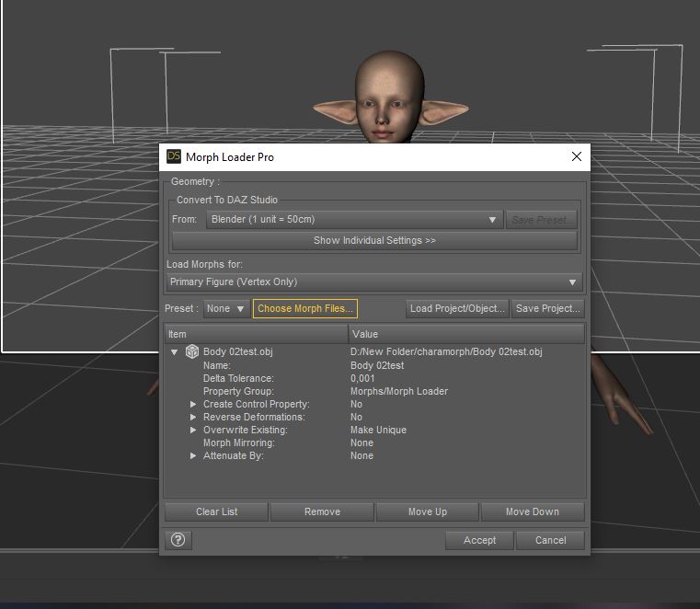Click the Attenuate By None value

pyautogui.click(x=362, y=456)
